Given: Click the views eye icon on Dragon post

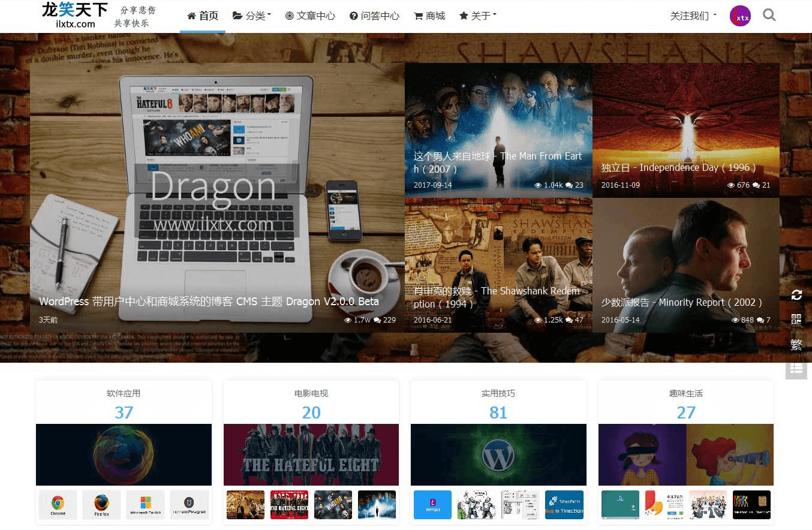Looking at the screenshot, I should [x=348, y=320].
